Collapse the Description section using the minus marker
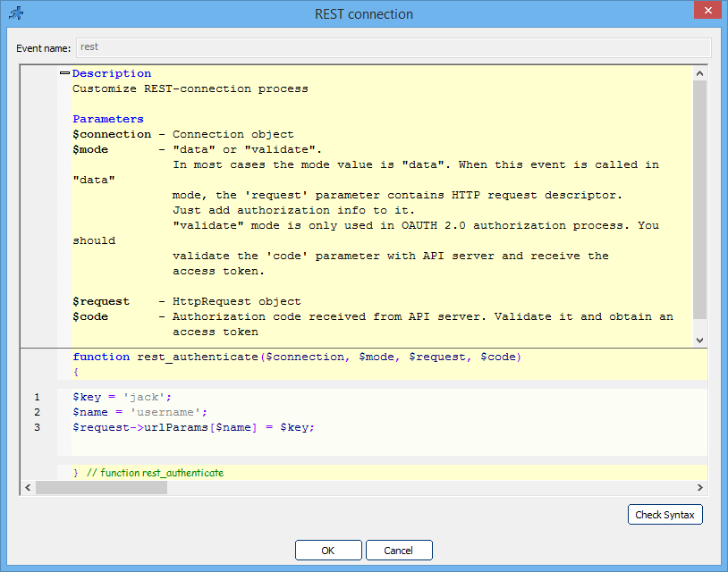 (63, 72)
